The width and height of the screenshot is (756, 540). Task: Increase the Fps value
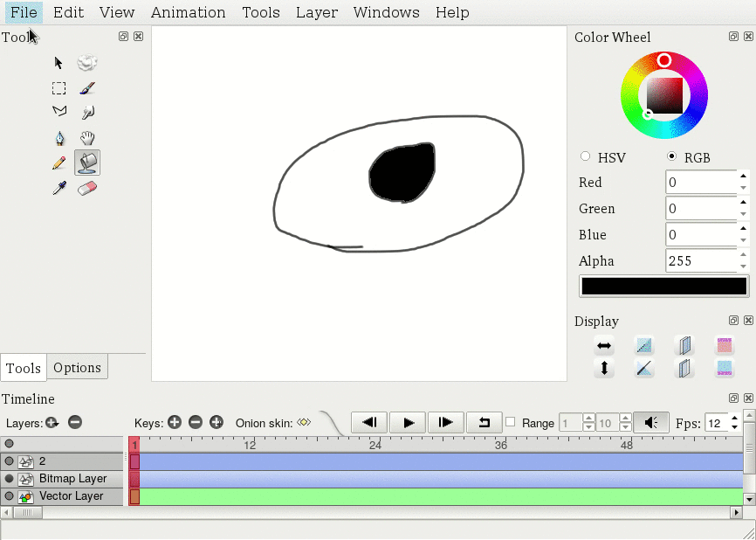tap(734, 419)
